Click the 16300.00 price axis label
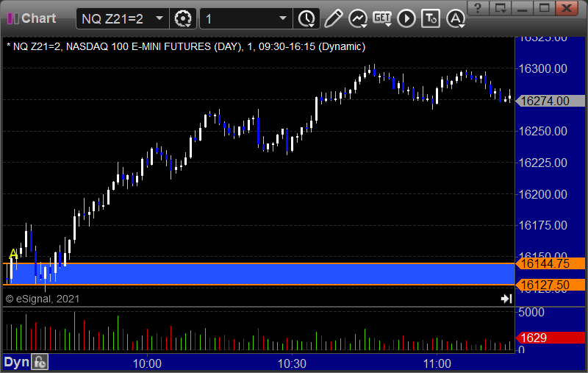 pyautogui.click(x=542, y=68)
